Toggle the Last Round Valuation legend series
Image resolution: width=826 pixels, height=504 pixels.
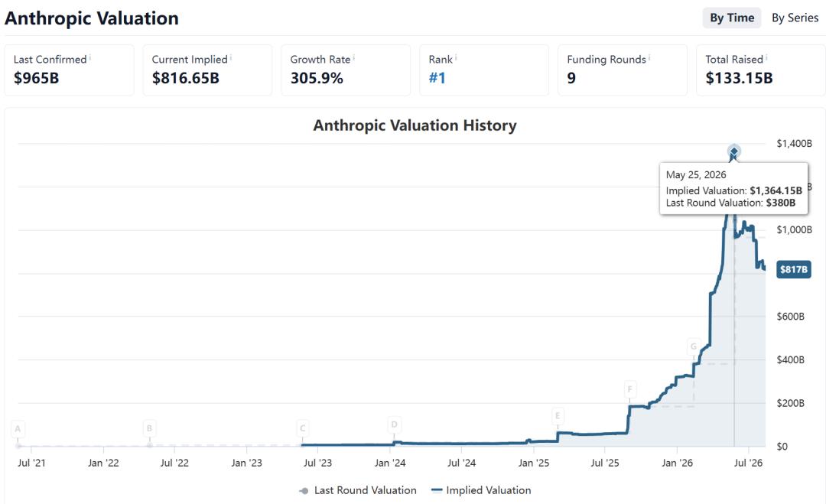click(358, 490)
